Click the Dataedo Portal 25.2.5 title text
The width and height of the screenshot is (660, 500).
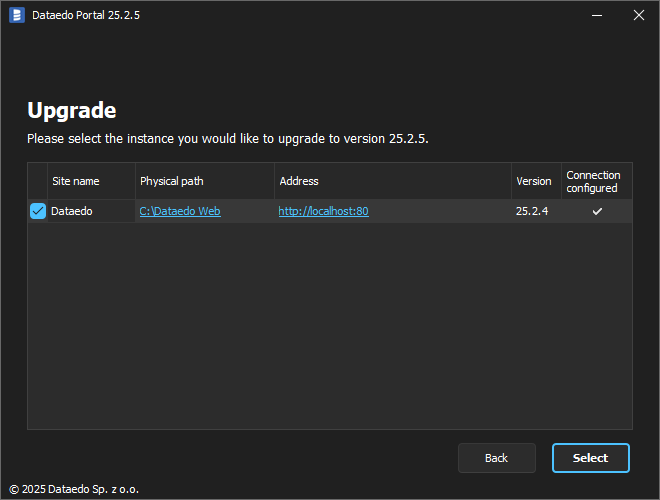tap(86, 15)
